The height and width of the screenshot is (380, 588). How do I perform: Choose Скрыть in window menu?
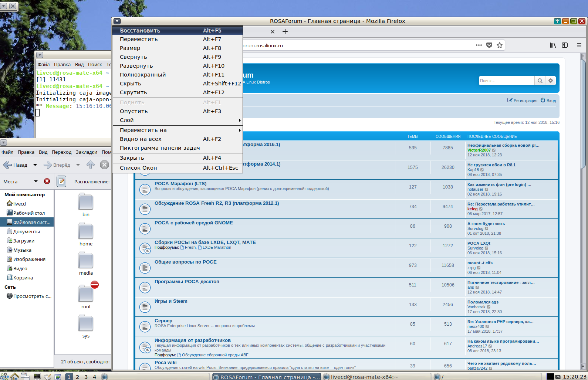(178, 84)
